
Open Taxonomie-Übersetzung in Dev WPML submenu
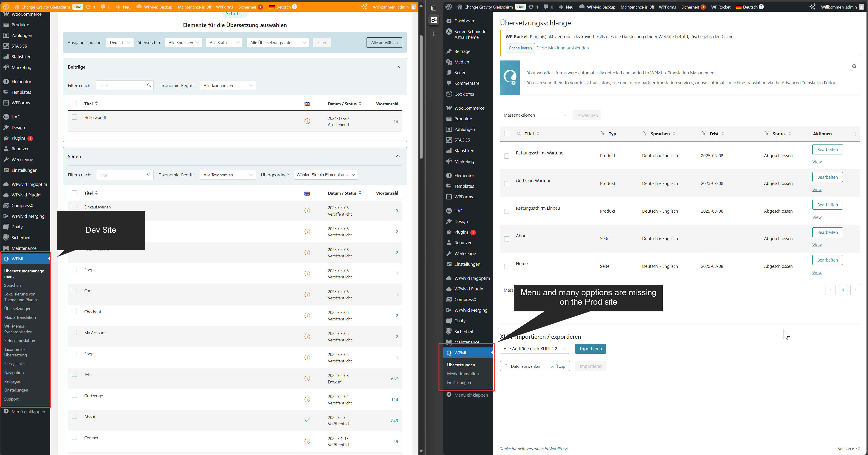point(15,352)
